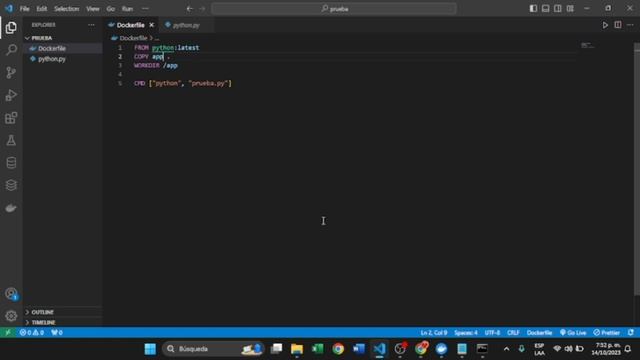Open the Explorer view in activity bar

[x=11, y=28]
